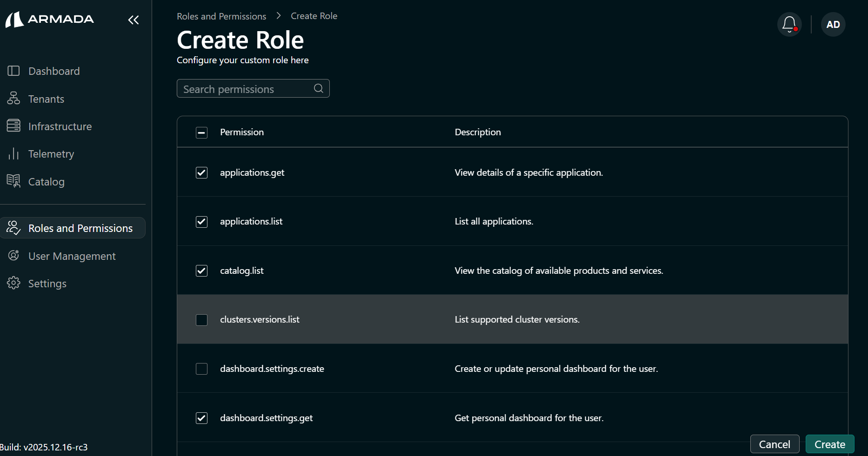
Task: Click the Infrastructure server icon
Action: point(13,126)
